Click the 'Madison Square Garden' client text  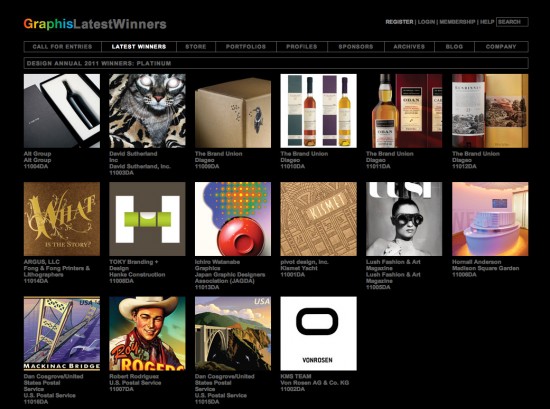(485, 268)
